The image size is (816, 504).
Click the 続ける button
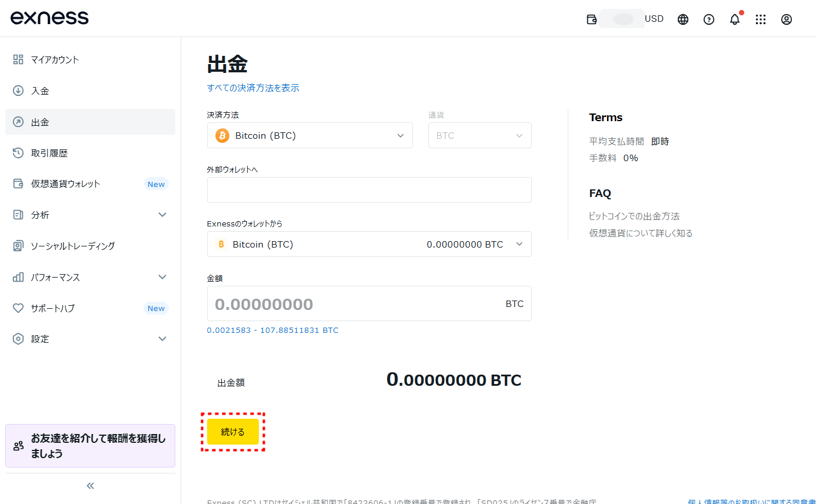click(233, 432)
